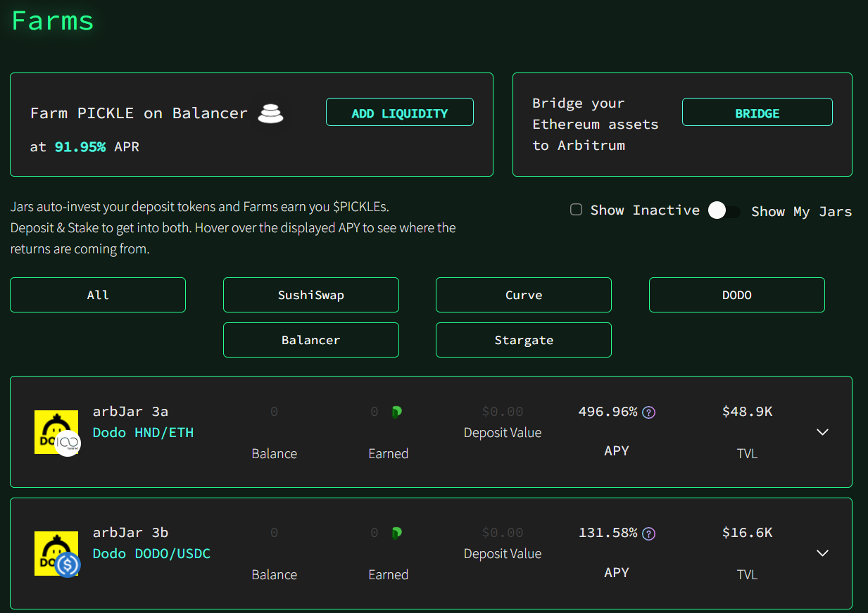Click the 91.95% APR value
The width and height of the screenshot is (868, 613).
(x=80, y=147)
